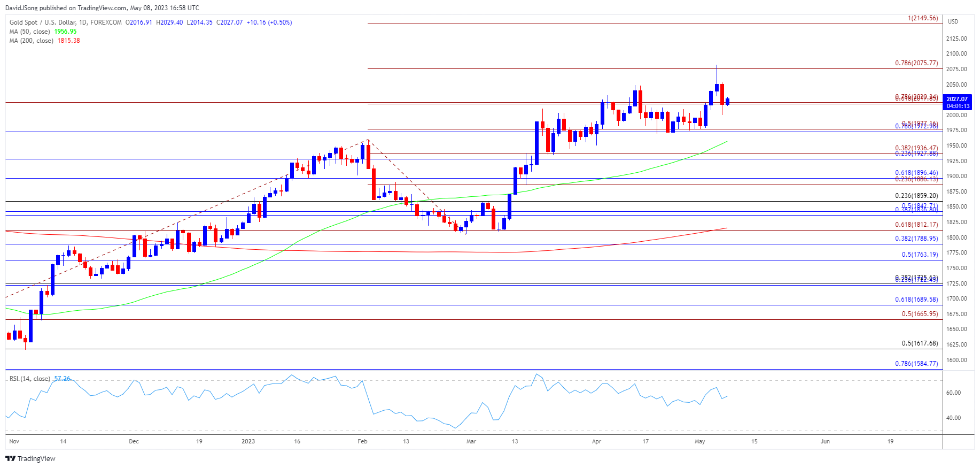Select the 0.786(1584.77) Fibonacci label
980x468 pixels.
(916, 364)
